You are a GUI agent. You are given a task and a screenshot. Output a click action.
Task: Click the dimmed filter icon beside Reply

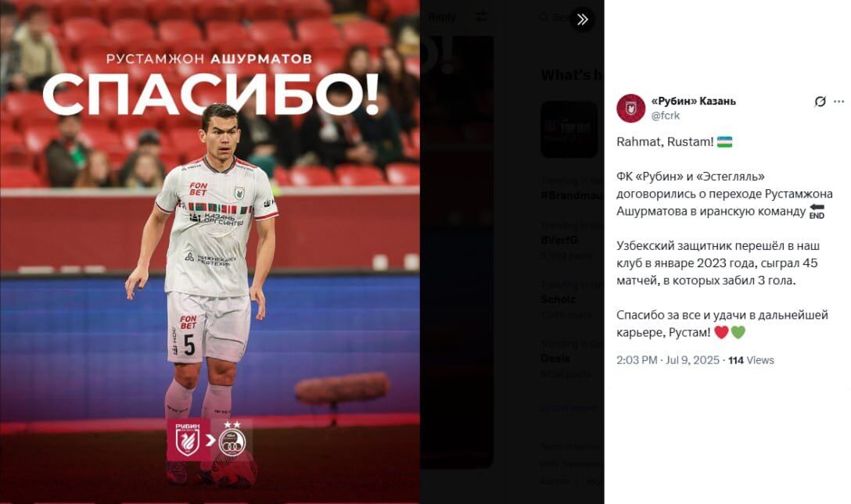[481, 17]
